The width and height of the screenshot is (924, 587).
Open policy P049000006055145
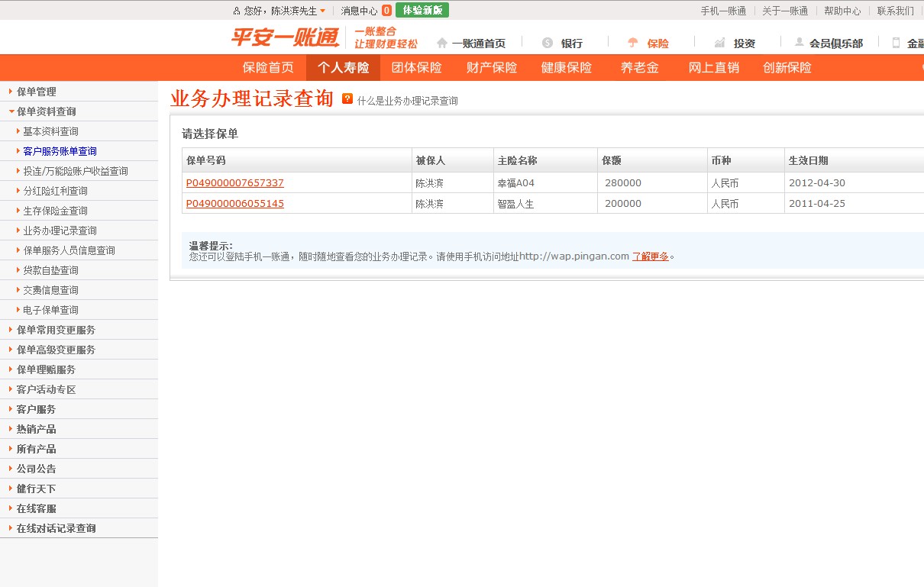[234, 204]
